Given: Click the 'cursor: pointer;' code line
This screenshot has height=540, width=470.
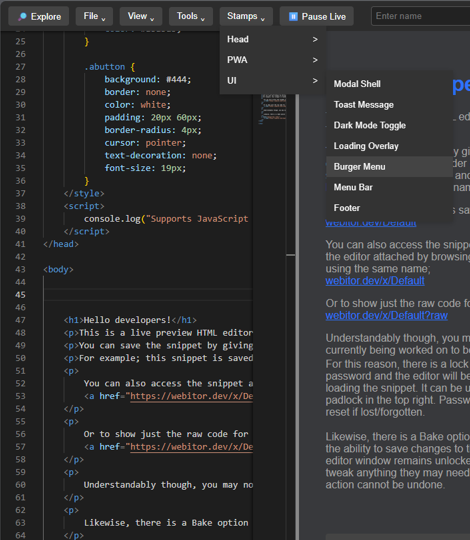Looking at the screenshot, I should coord(145,143).
